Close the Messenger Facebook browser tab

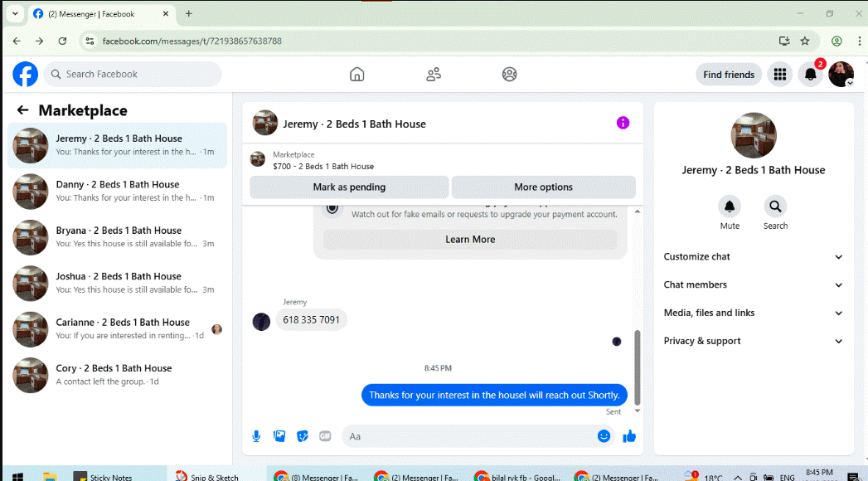pos(166,14)
